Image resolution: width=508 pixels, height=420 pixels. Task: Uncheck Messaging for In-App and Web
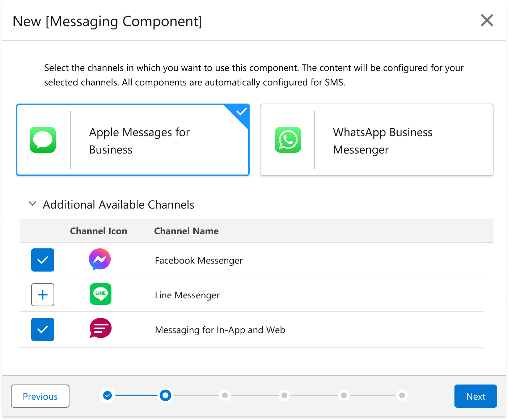[43, 329]
